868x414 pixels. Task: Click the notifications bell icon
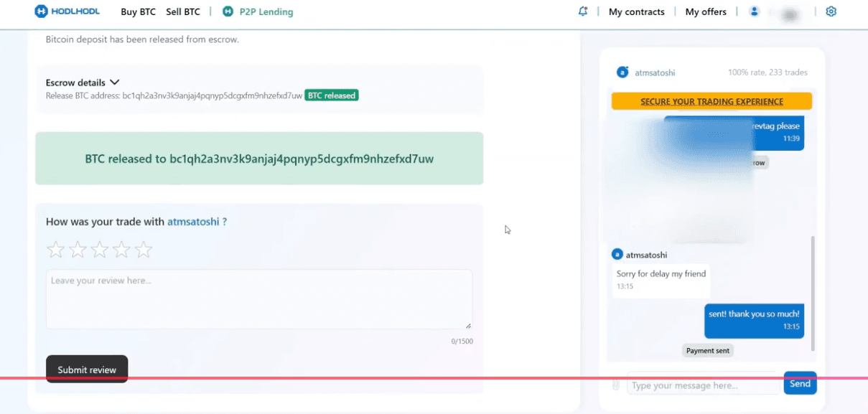(x=583, y=11)
